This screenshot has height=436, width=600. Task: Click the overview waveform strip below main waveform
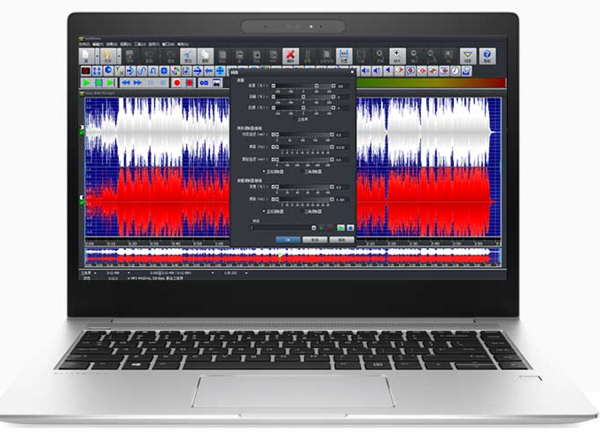pyautogui.click(x=290, y=257)
